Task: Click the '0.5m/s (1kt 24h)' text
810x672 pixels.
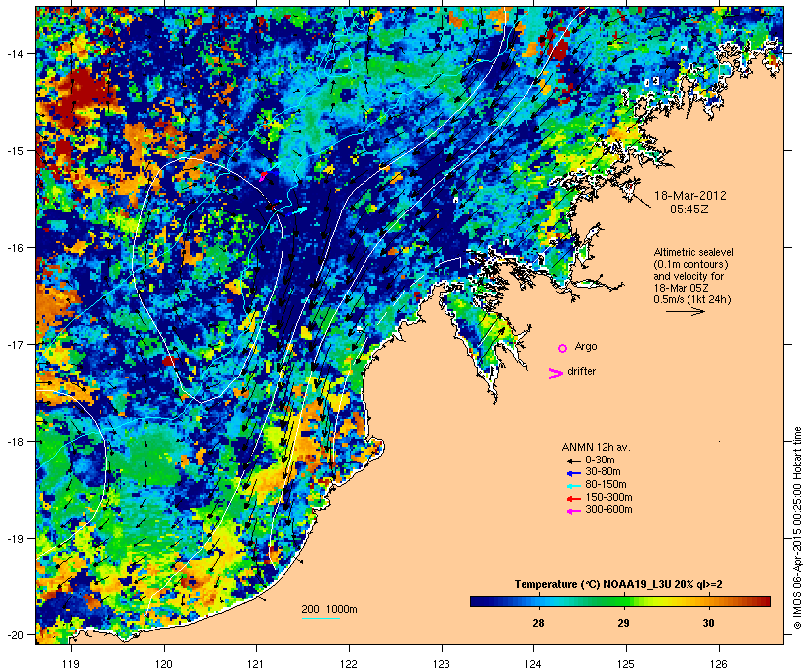Action: (692, 299)
